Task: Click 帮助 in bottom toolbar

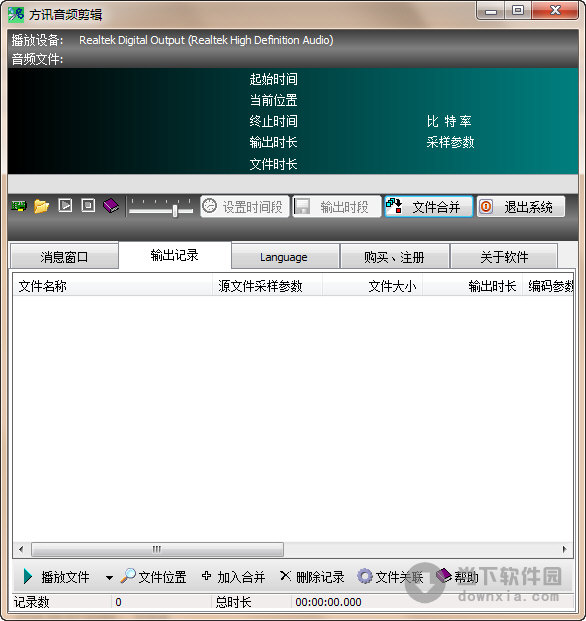Action: point(457,577)
